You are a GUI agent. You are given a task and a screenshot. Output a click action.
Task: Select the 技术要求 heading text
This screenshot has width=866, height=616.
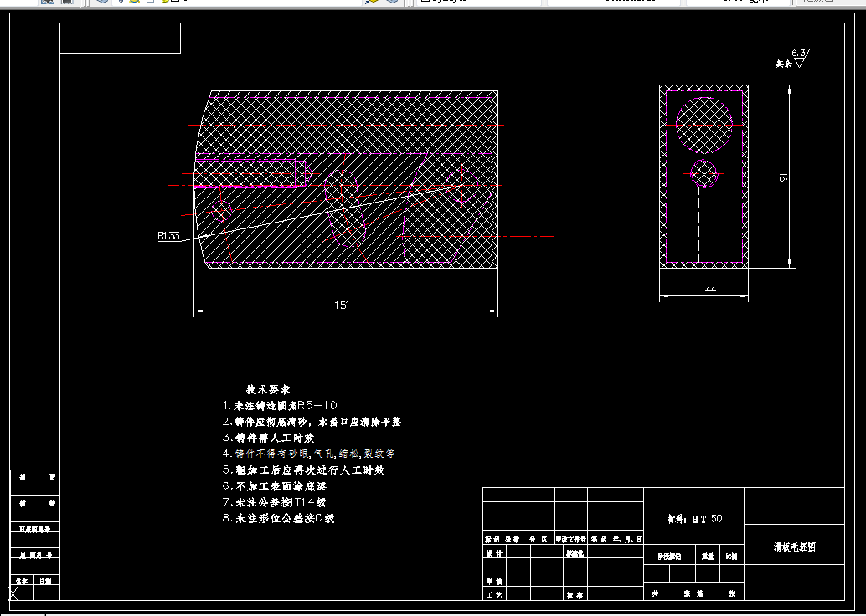click(268, 389)
